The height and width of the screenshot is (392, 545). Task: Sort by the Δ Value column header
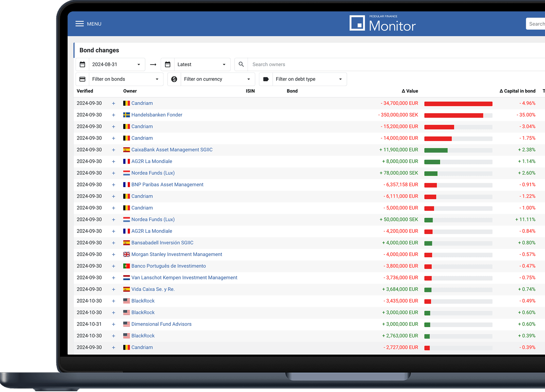[x=410, y=91]
